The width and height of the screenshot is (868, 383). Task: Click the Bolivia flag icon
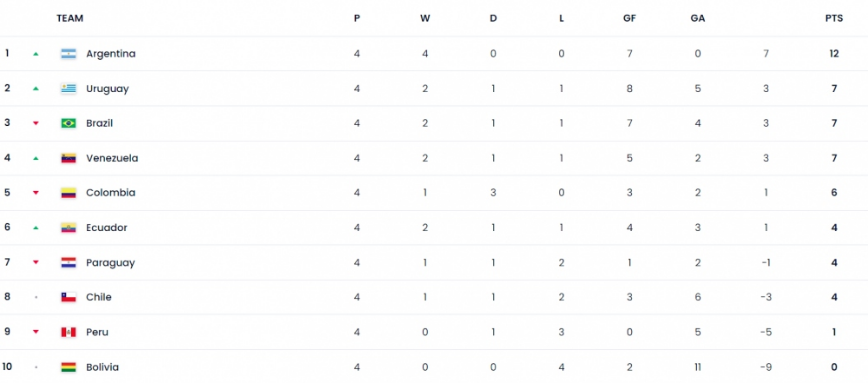point(69,367)
